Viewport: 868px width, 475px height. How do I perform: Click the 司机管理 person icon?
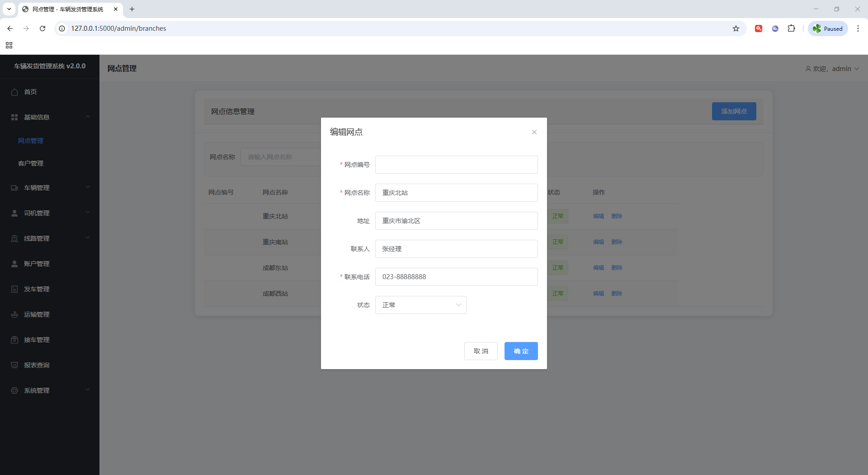click(x=14, y=213)
